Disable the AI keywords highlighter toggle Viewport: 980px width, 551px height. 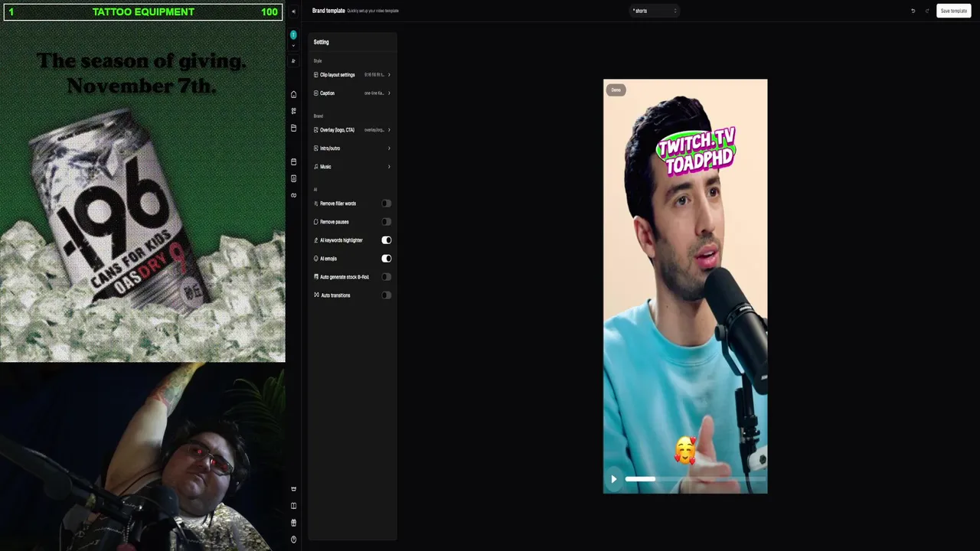click(387, 240)
